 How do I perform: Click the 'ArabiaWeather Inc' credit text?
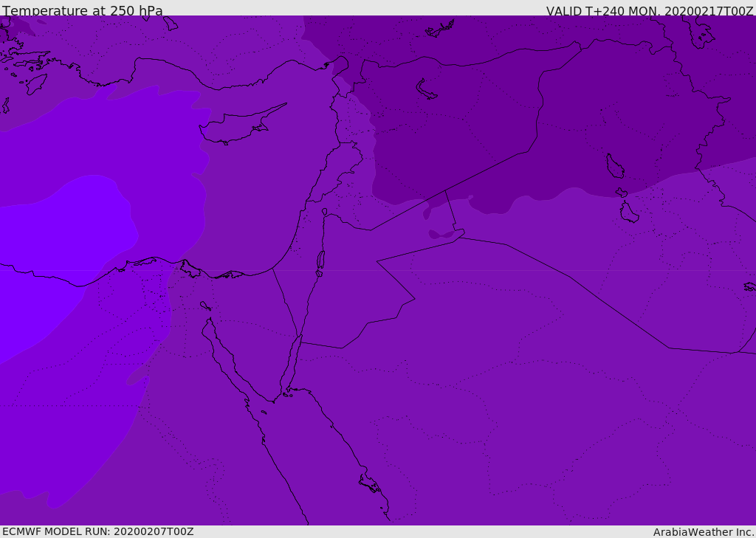point(704,532)
